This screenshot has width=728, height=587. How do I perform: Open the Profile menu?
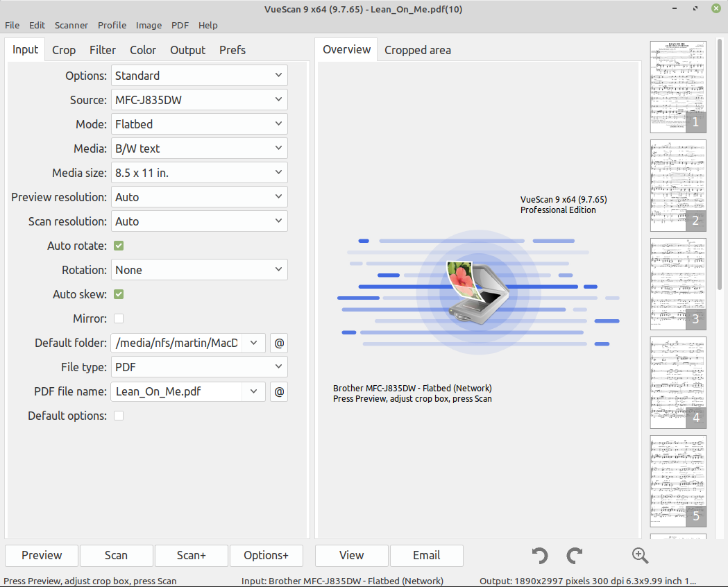point(112,25)
